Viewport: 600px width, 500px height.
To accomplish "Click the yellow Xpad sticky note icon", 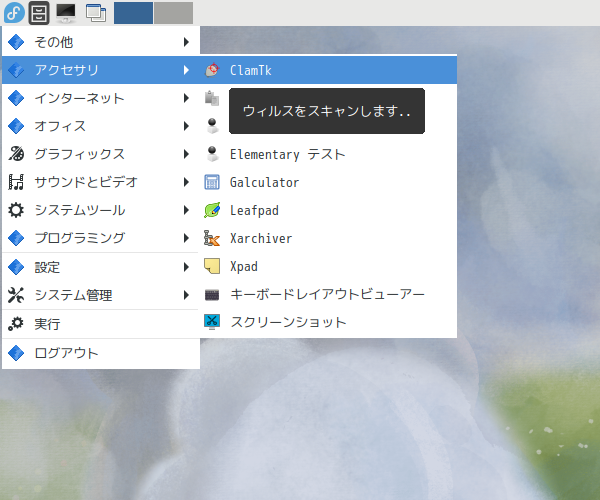I will (x=212, y=266).
